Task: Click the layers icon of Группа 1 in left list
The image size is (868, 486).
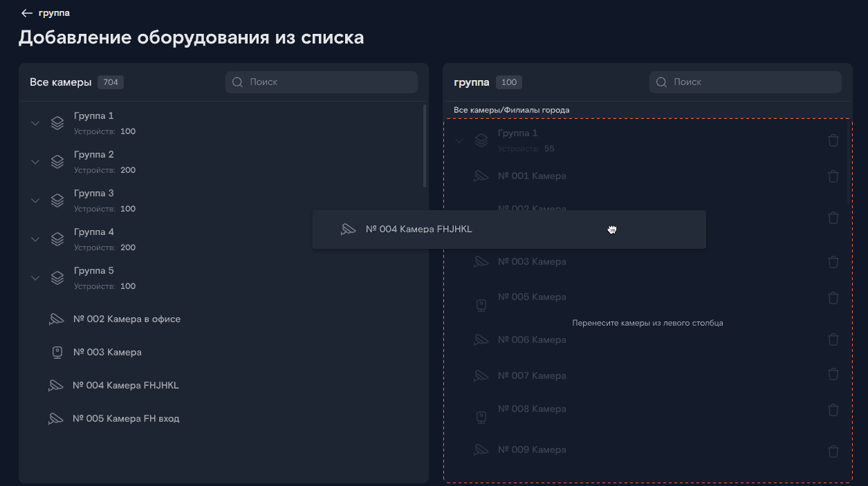Action: [x=57, y=123]
